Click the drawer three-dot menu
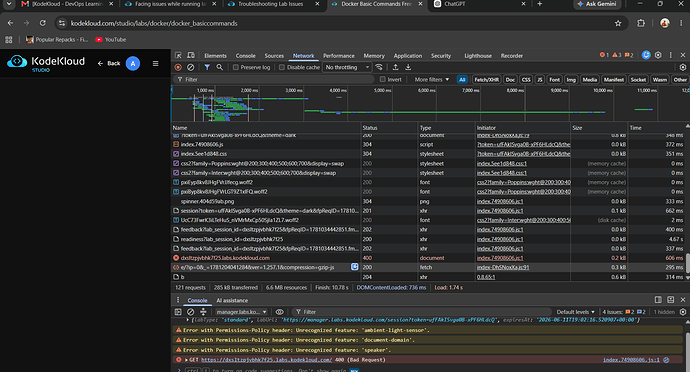 [x=178, y=300]
